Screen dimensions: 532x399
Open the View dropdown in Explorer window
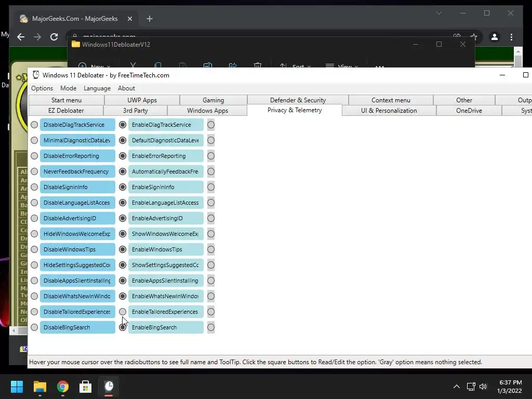pyautogui.click(x=342, y=66)
